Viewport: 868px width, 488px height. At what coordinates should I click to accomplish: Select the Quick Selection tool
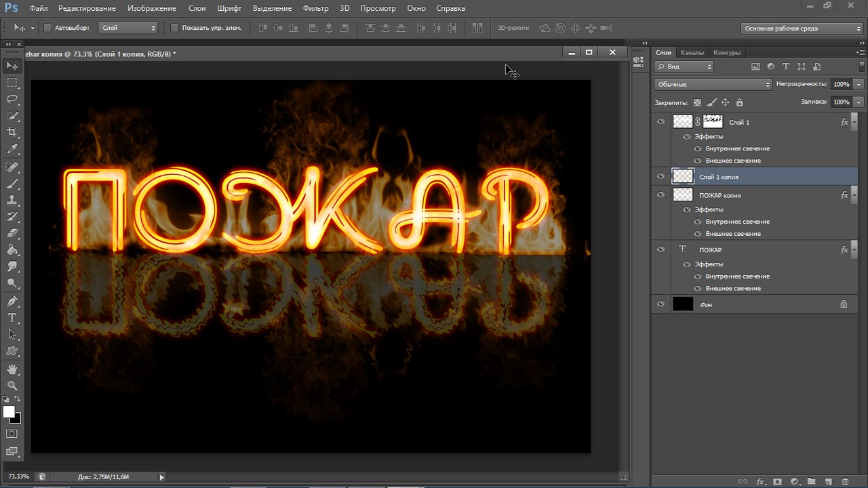coord(12,116)
